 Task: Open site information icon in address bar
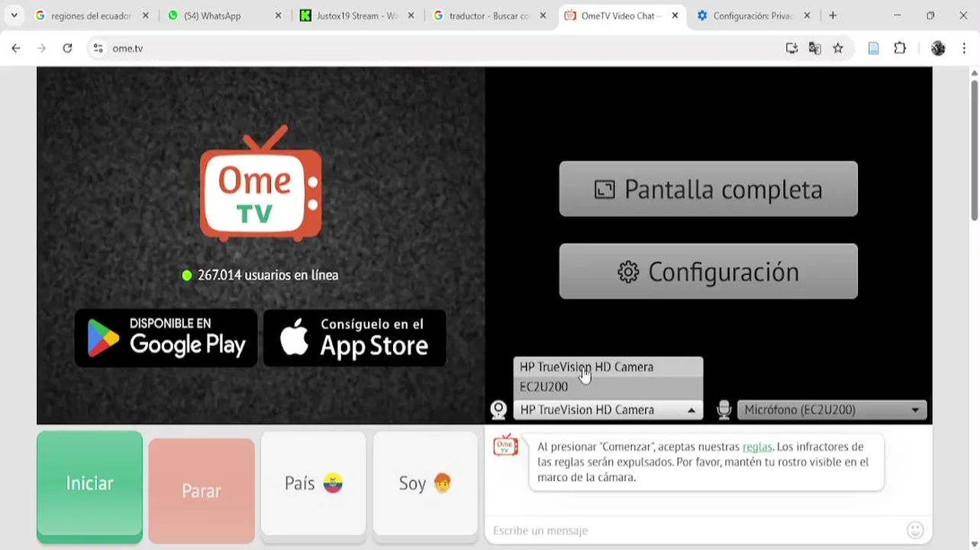98,48
